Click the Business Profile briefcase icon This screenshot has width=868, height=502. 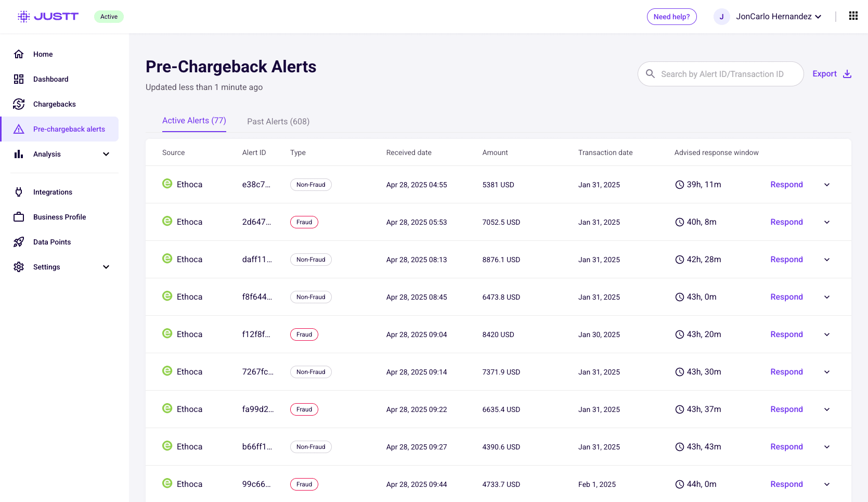[x=19, y=217]
